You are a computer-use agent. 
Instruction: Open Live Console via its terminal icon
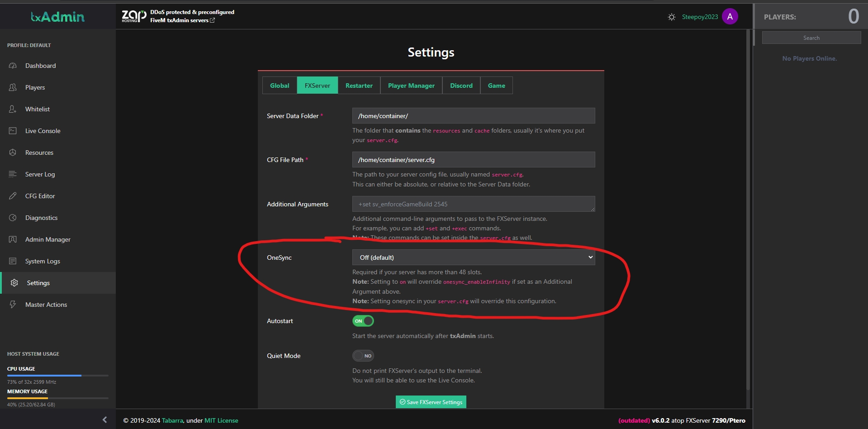click(x=13, y=131)
